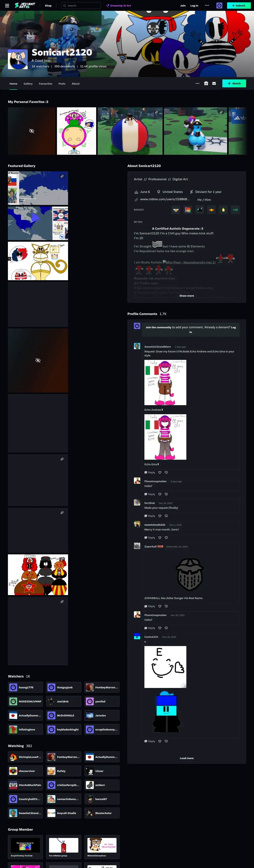
Task: Switch to the Gallery tab
Action: click(28, 84)
